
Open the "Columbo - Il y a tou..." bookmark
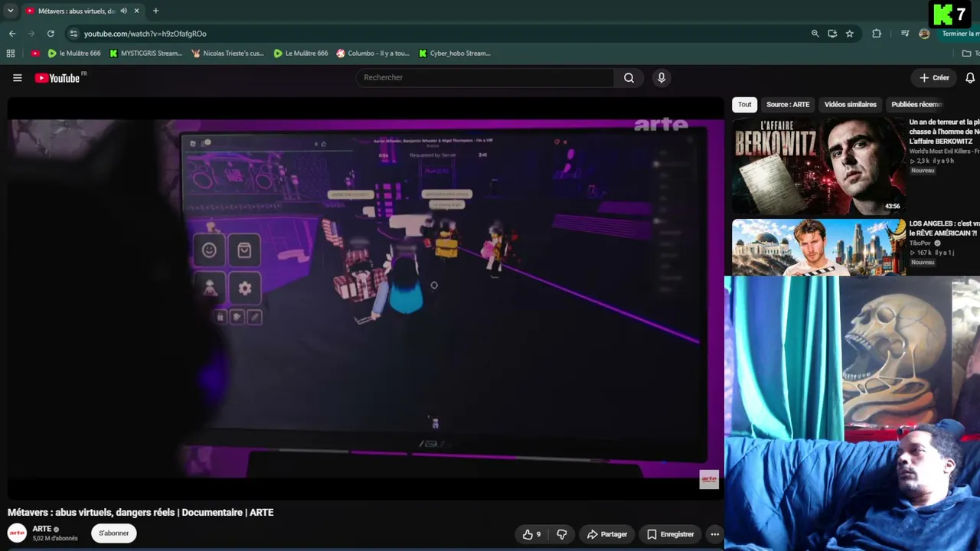(373, 54)
